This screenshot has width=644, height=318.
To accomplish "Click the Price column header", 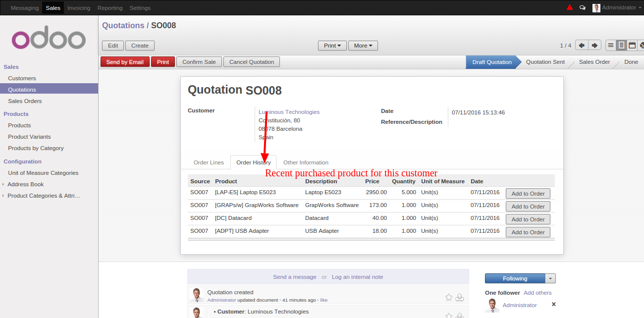I will coord(372,181).
